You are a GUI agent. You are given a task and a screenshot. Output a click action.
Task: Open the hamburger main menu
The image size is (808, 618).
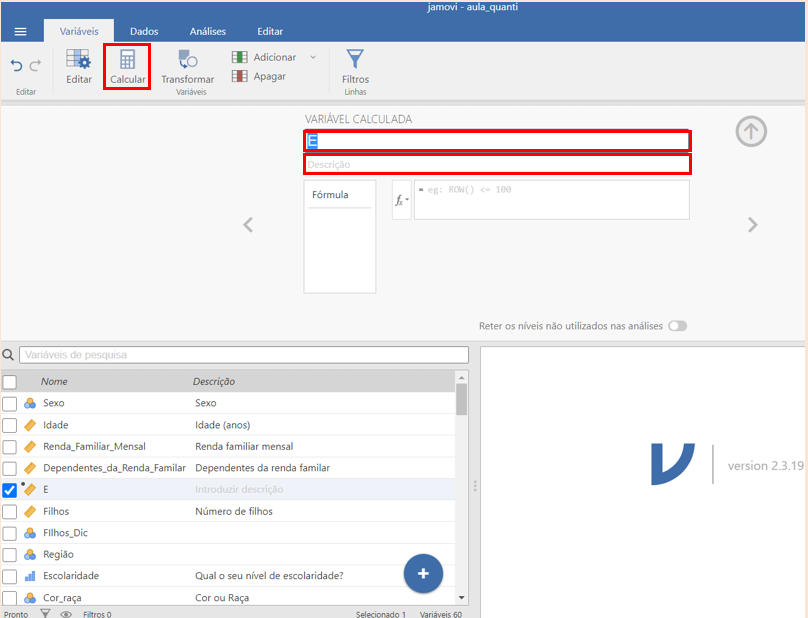click(x=20, y=32)
